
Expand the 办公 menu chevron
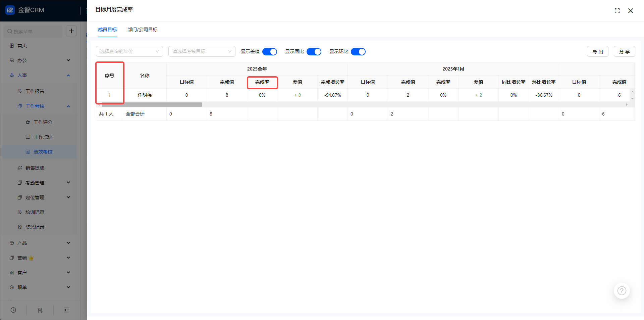68,60
